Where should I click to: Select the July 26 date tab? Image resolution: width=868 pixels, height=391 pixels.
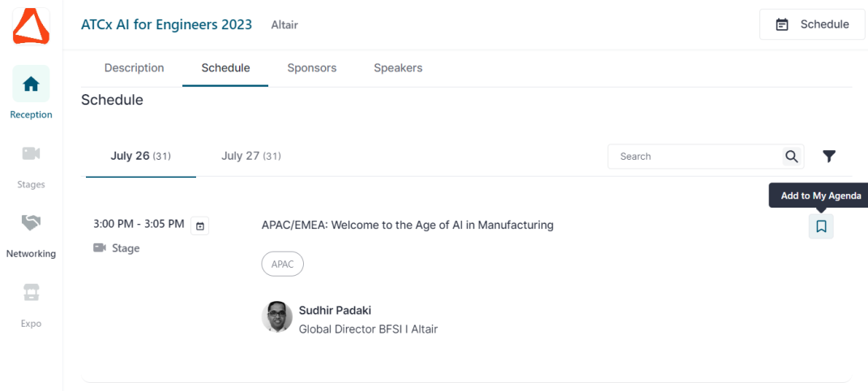click(x=140, y=156)
